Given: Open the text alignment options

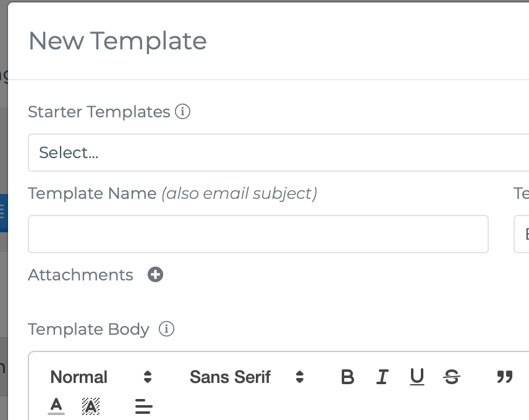Looking at the screenshot, I should coord(144,406).
